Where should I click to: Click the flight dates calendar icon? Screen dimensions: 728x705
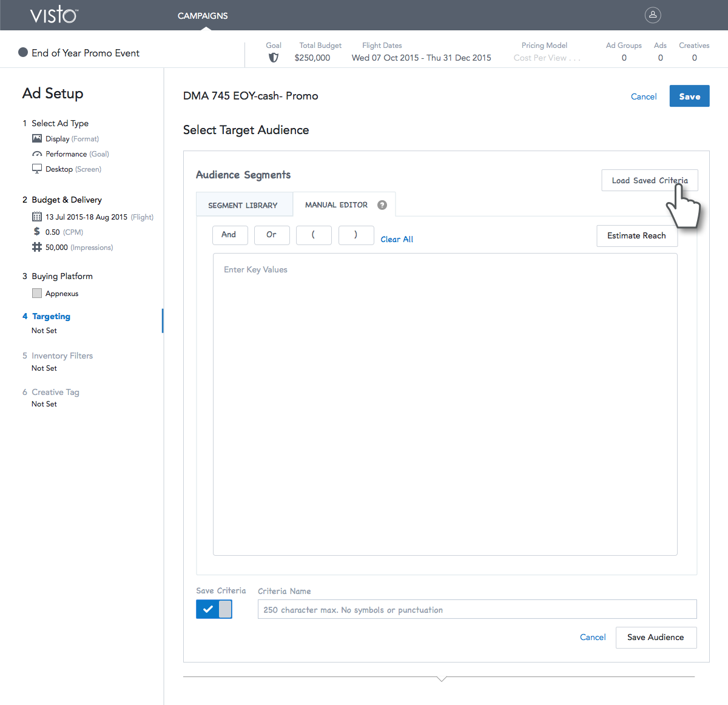[x=37, y=217]
